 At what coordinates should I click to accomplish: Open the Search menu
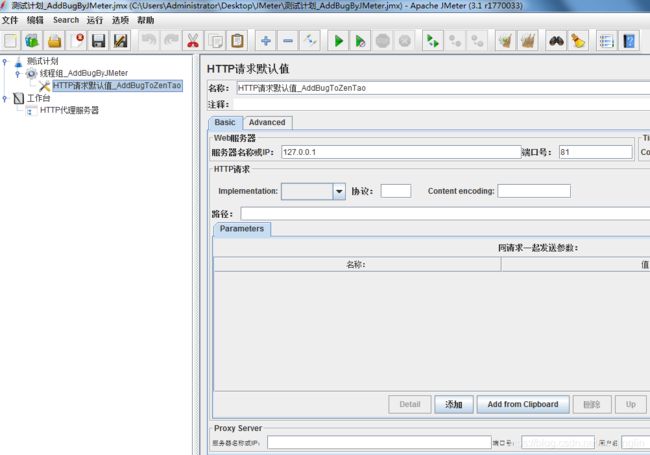pos(66,20)
